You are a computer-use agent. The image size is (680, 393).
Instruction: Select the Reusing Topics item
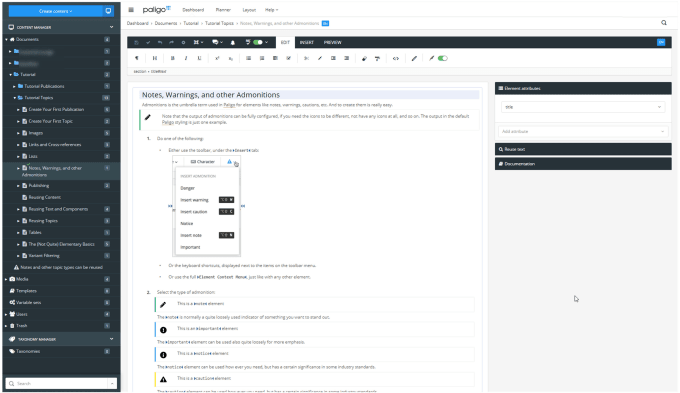pyautogui.click(x=43, y=221)
